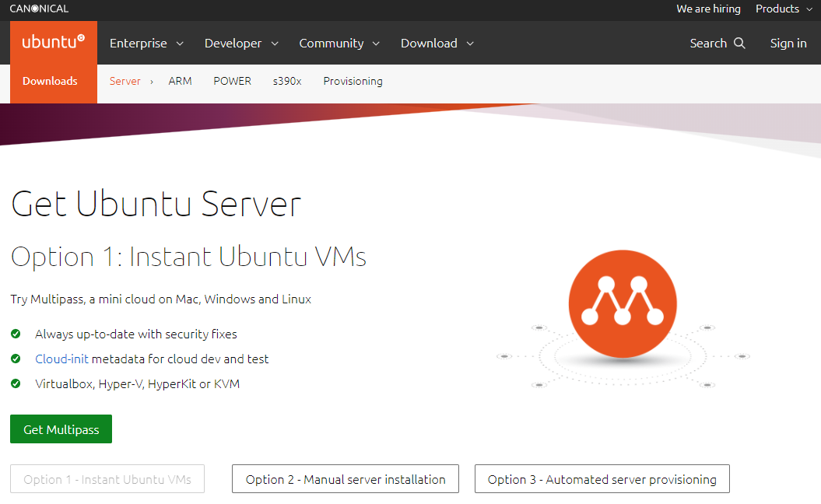
Task: Open the Products dropdown
Action: (x=784, y=9)
